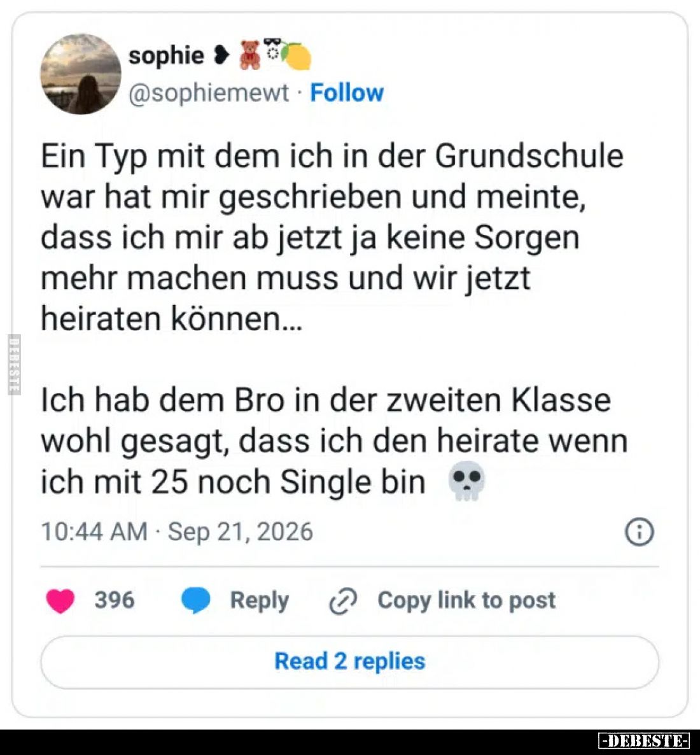Click the teddy bear emoji in name
The image size is (700, 755).
coord(250,55)
